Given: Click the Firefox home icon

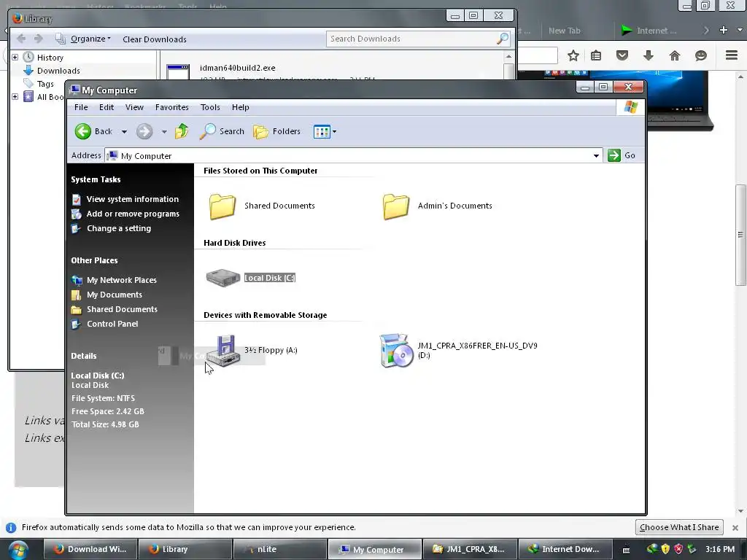Looking at the screenshot, I should [675, 55].
